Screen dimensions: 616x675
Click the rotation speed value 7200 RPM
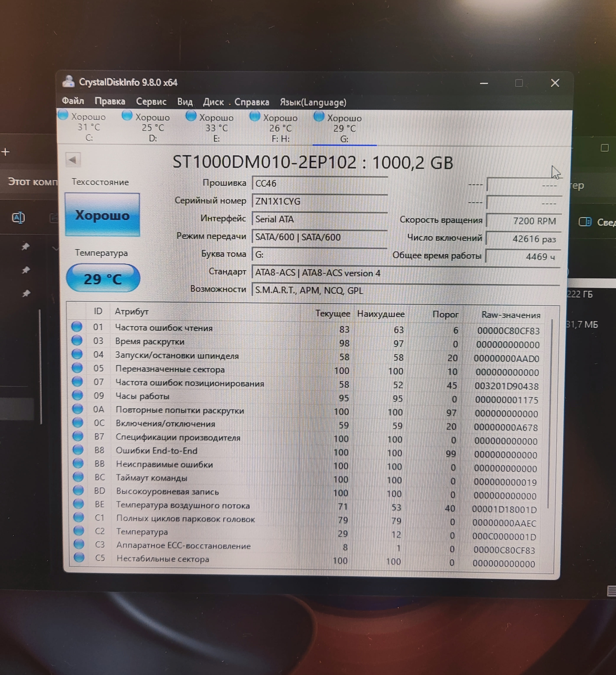pos(524,221)
